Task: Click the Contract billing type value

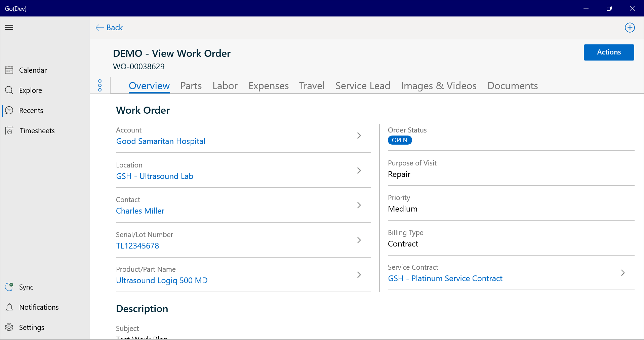Action: point(403,244)
